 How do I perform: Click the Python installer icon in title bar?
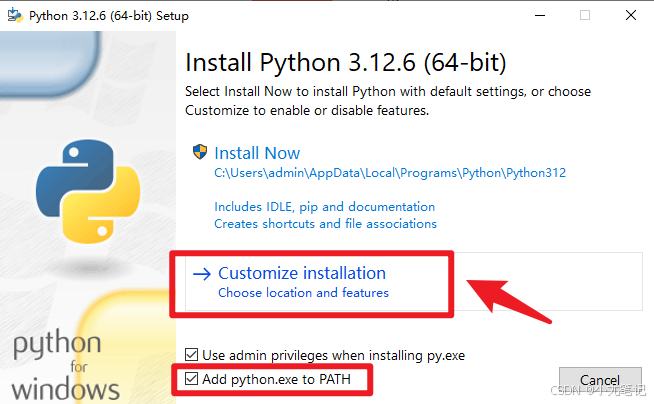pyautogui.click(x=15, y=15)
